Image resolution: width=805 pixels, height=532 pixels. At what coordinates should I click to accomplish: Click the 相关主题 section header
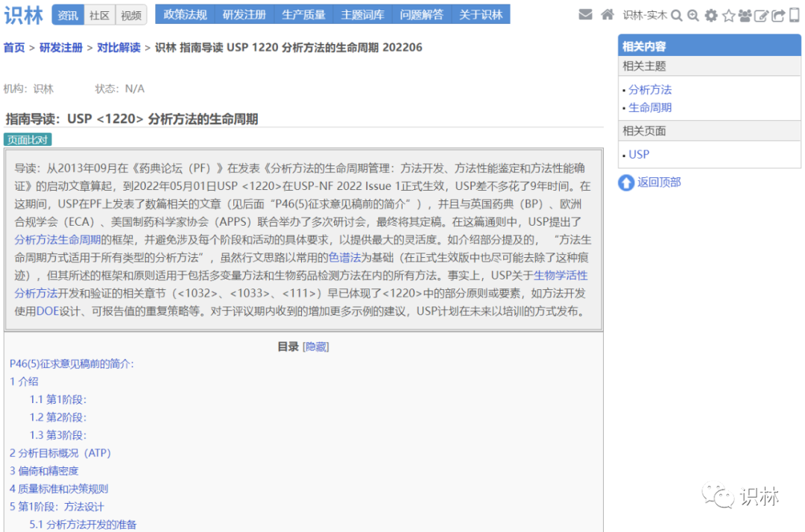pyautogui.click(x=710, y=66)
